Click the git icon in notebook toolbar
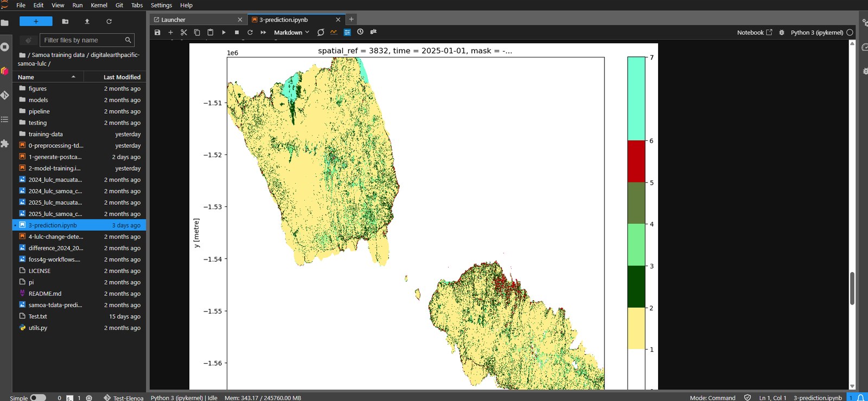Viewport: 868px width, 401px height. point(373,32)
